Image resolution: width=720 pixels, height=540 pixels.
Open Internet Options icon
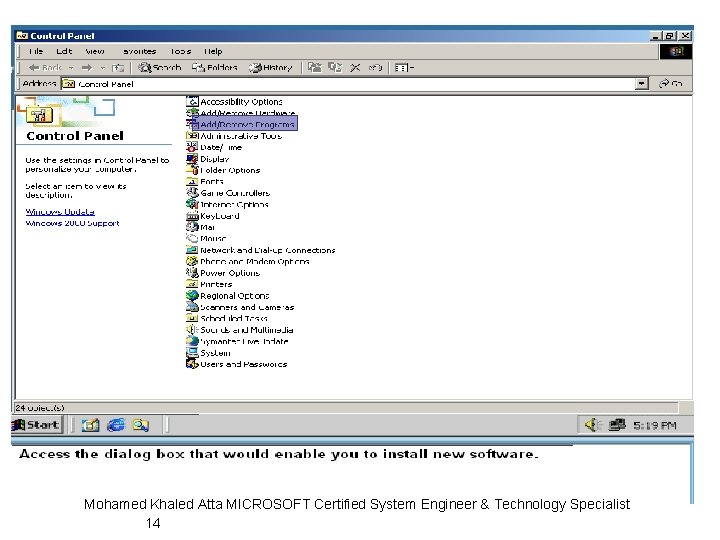point(192,204)
